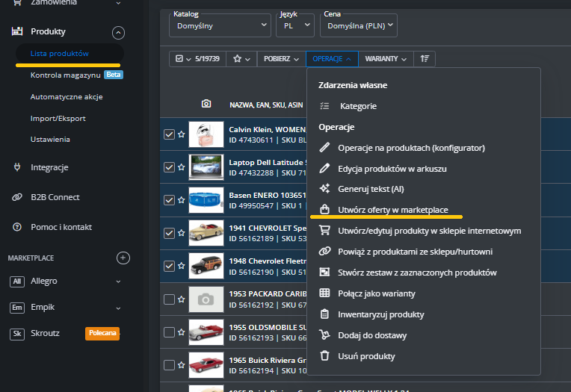Open Kontrola magazynu in sidebar
Image resolution: width=571 pixels, height=392 pixels.
(x=66, y=75)
